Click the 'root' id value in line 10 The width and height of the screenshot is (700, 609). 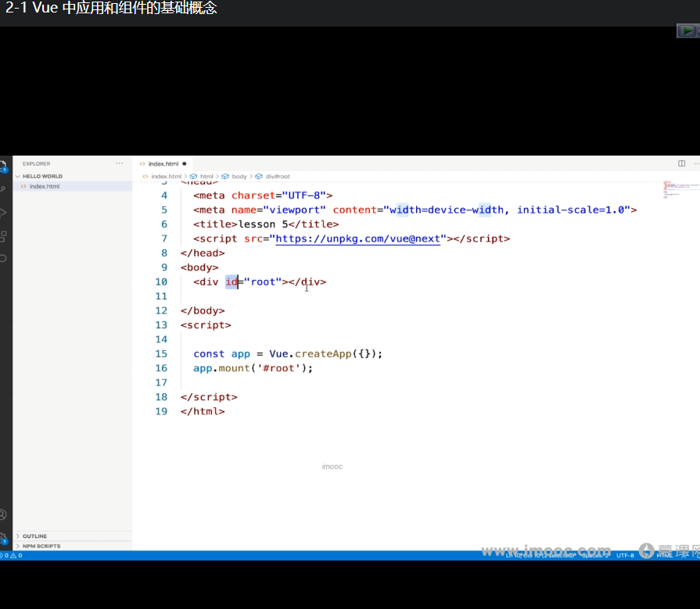263,282
